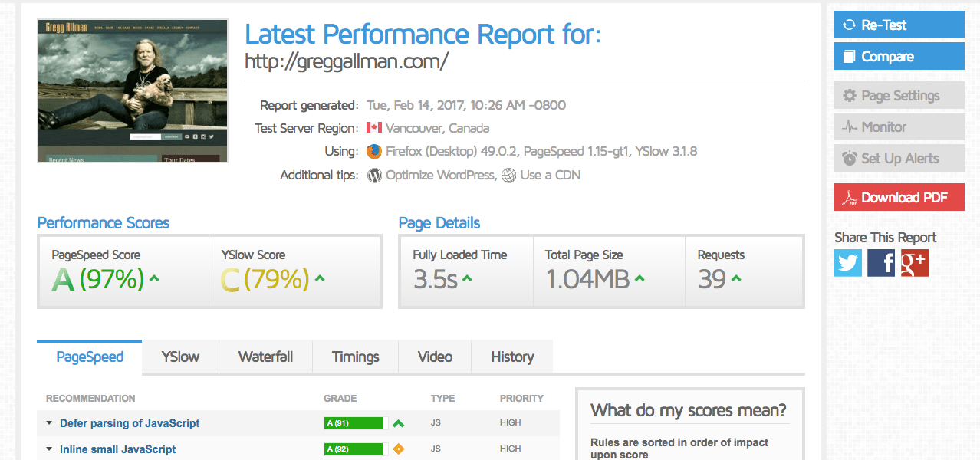Screen dimensions: 980x460
Task: Click the Performance Scores heading
Action: 104,223
